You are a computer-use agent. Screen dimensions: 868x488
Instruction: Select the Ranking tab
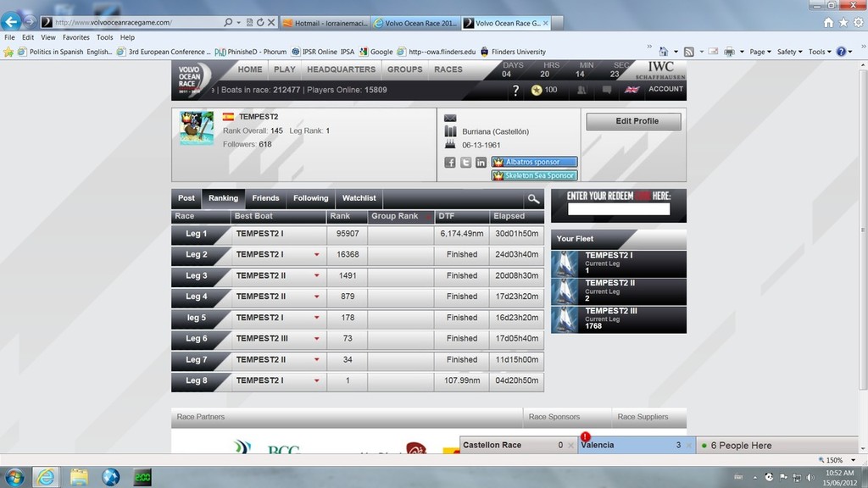coord(223,198)
